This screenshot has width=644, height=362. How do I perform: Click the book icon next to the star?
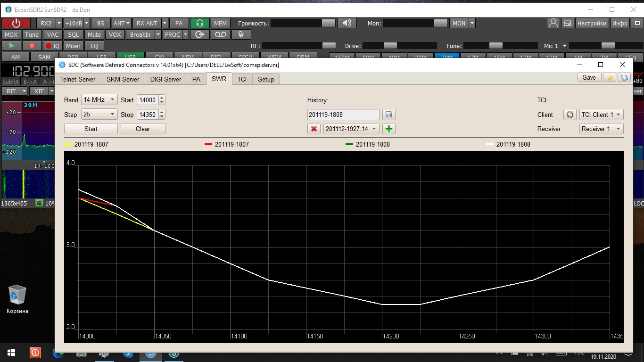coord(625,77)
